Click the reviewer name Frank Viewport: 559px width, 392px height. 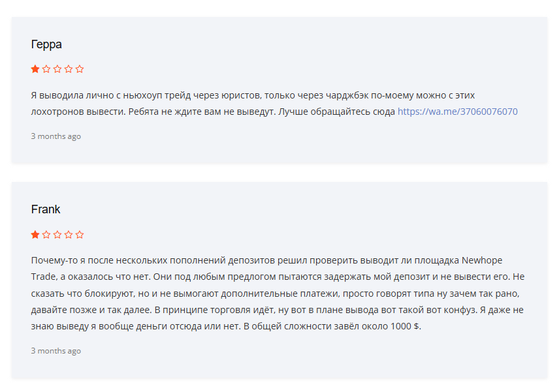46,209
